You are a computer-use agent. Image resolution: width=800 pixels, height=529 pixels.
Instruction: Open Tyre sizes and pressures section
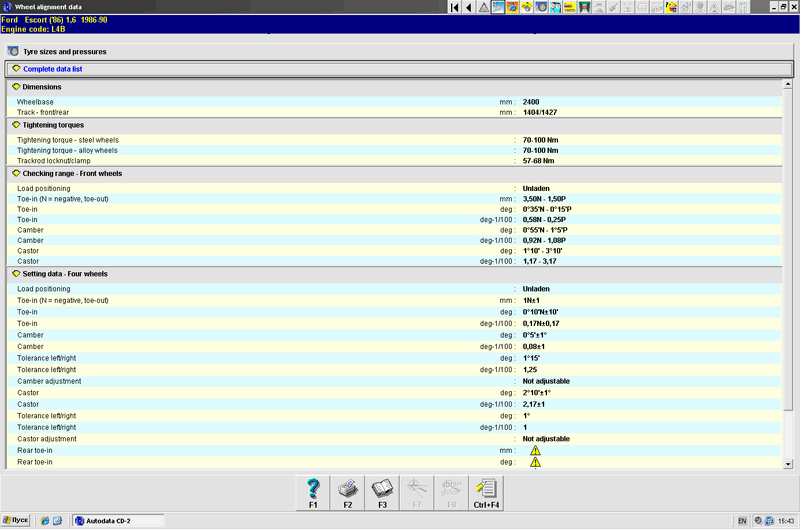pos(400,52)
